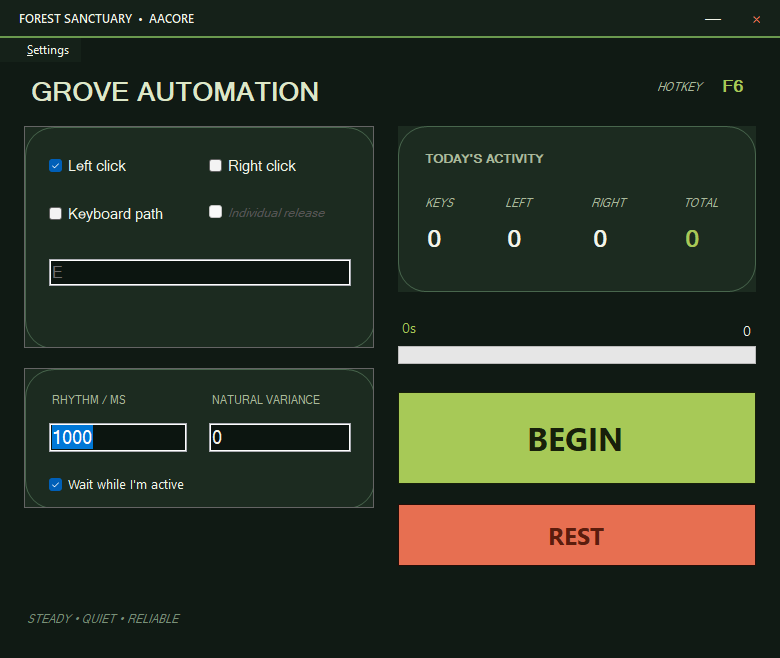Click the TOTAL activity counter value
Viewport: 780px width, 658px height.
(692, 239)
